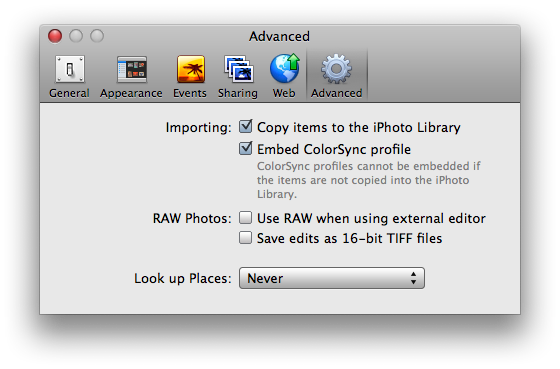Select the Events palm tree icon
The height and width of the screenshot is (369, 560).
coord(191,69)
